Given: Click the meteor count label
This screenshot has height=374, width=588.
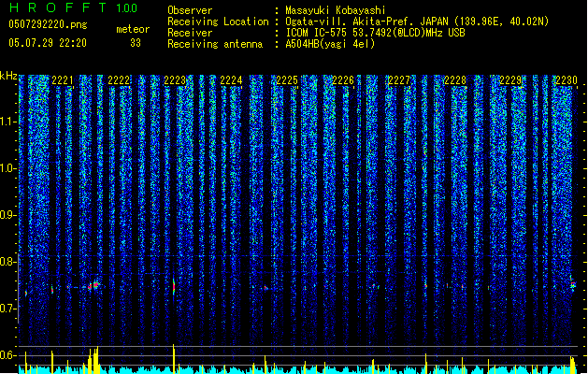Looking at the screenshot, I should tap(133, 29).
